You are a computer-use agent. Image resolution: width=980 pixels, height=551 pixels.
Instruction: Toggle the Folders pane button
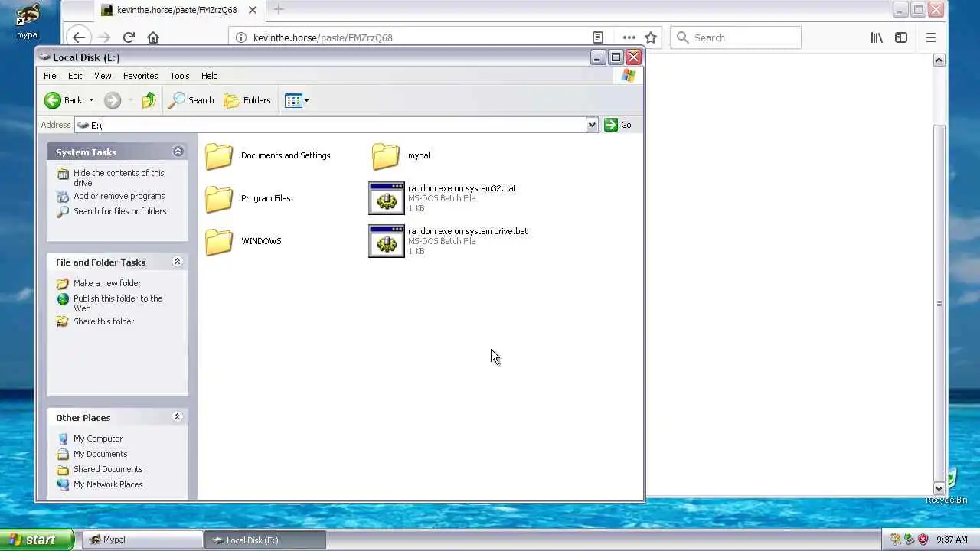pyautogui.click(x=247, y=100)
